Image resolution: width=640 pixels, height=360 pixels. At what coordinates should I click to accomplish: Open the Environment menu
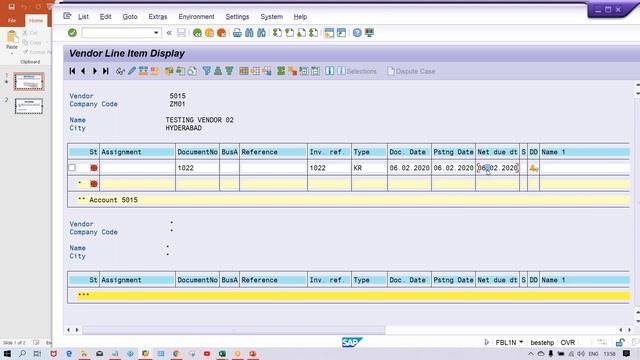click(196, 17)
